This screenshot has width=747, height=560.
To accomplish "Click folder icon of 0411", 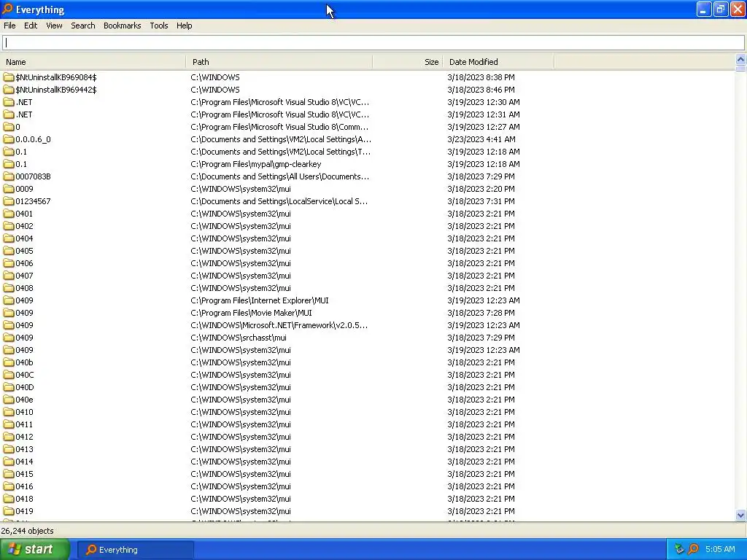I will click(x=9, y=424).
